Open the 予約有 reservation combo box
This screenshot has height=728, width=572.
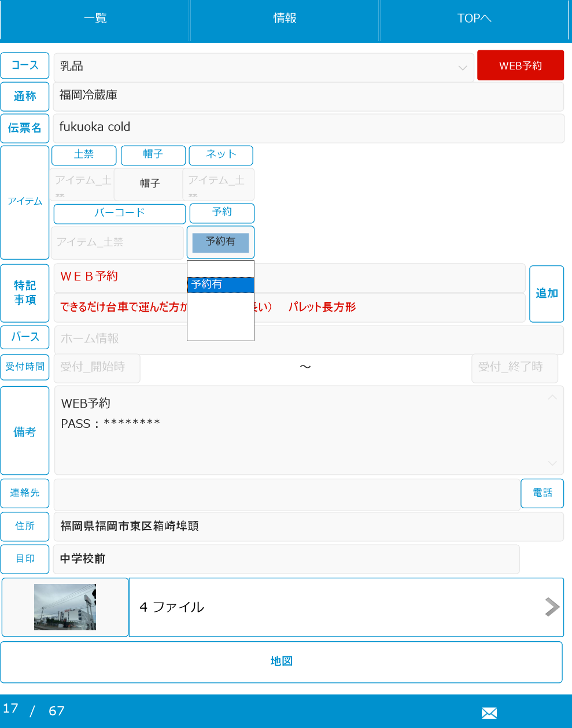[x=220, y=242]
